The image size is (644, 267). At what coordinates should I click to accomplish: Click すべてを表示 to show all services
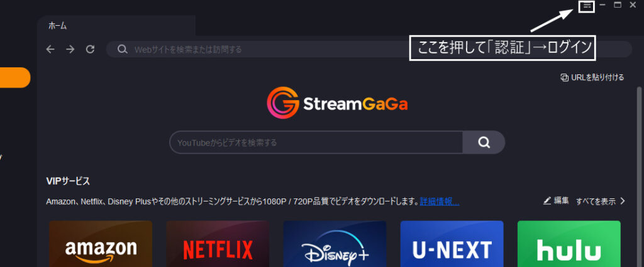tap(596, 201)
